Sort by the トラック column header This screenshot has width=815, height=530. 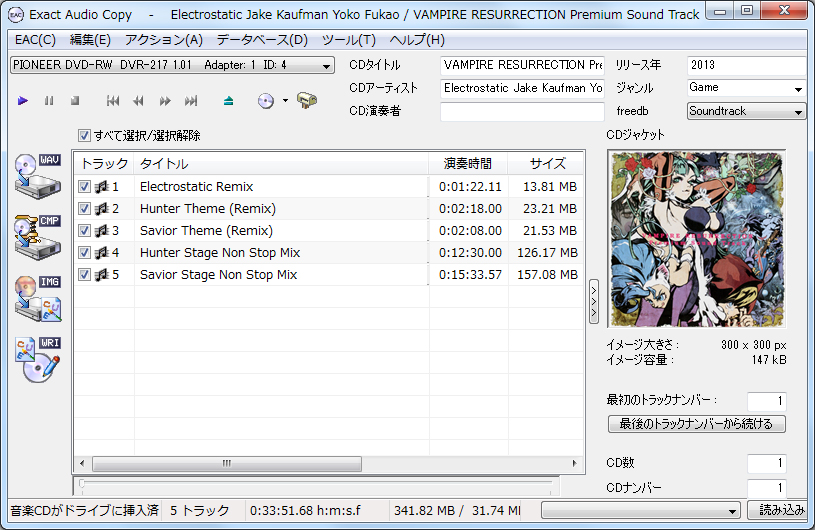point(104,164)
